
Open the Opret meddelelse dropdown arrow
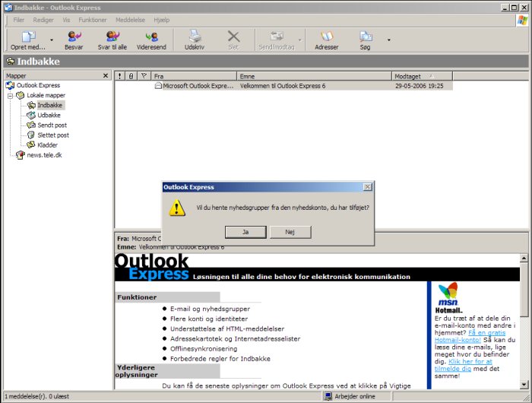pos(52,40)
